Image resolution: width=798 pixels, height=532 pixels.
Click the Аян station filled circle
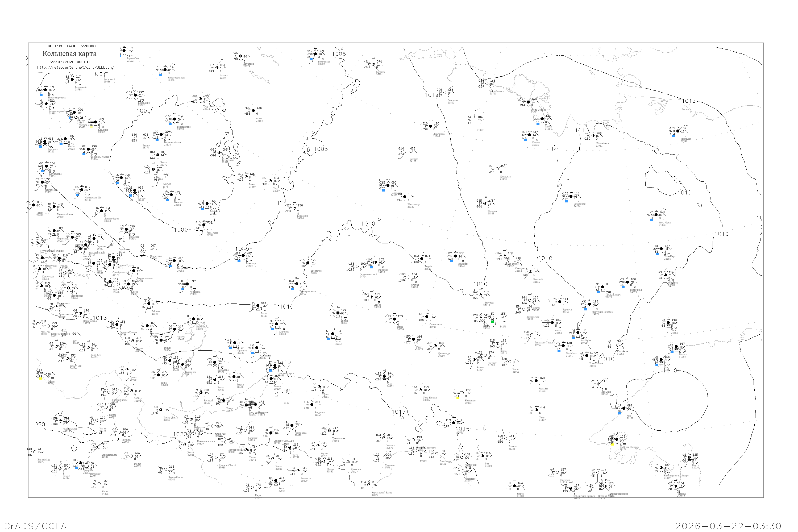pos(624,408)
